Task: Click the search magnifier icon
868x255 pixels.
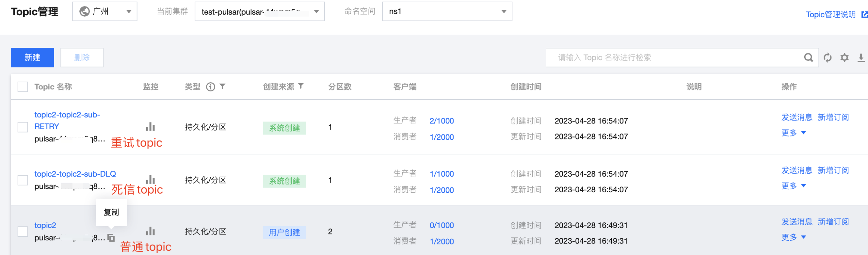Action: coord(809,57)
